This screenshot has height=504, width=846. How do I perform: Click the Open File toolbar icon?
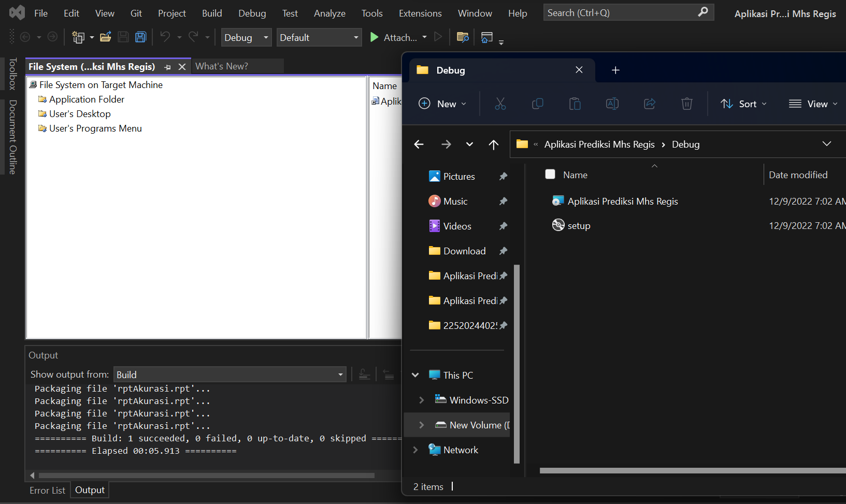pyautogui.click(x=106, y=37)
